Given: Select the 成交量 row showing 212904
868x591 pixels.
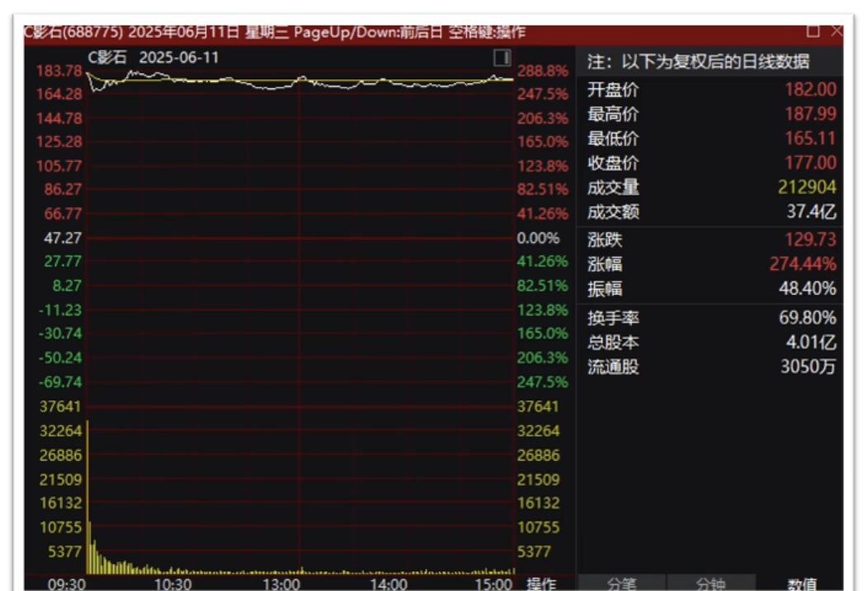Looking at the screenshot, I should point(710,188).
